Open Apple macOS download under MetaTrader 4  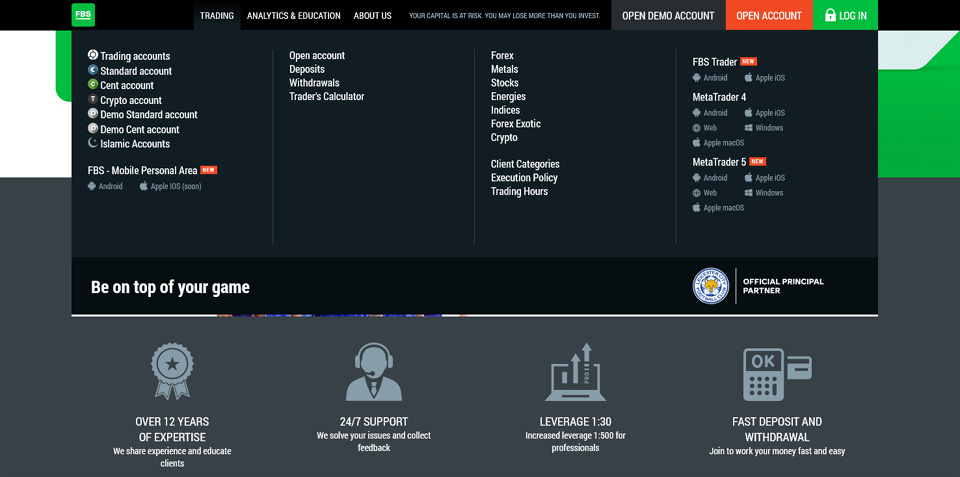click(x=719, y=143)
